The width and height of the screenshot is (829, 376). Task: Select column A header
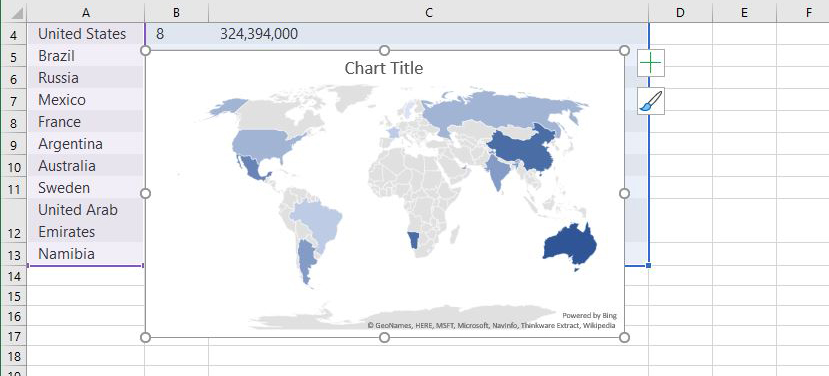[86, 13]
